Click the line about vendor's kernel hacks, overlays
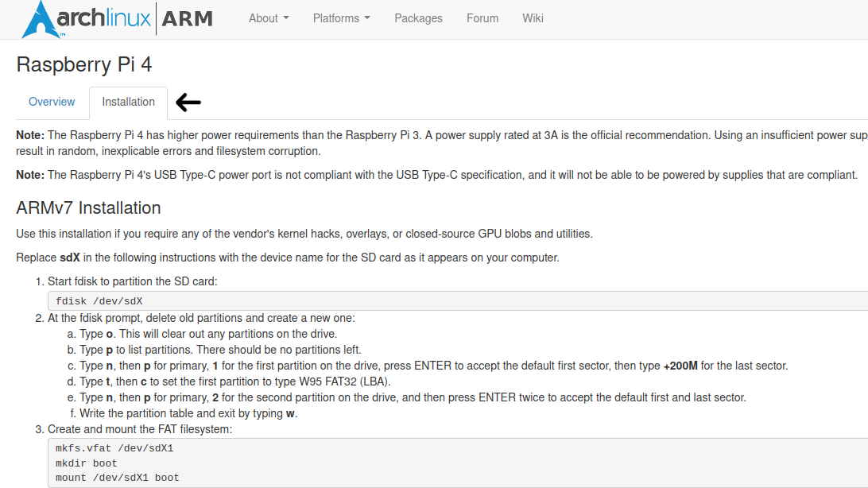868x488 pixels. pos(304,234)
